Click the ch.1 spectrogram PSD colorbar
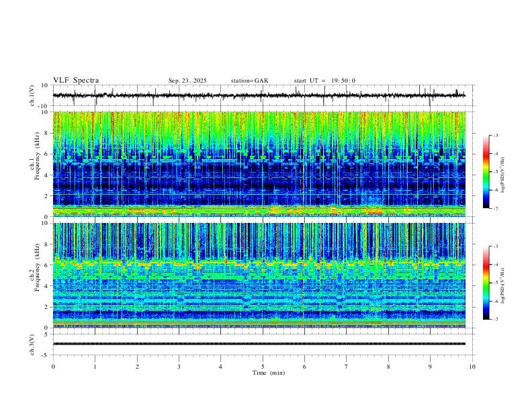 click(x=486, y=172)
